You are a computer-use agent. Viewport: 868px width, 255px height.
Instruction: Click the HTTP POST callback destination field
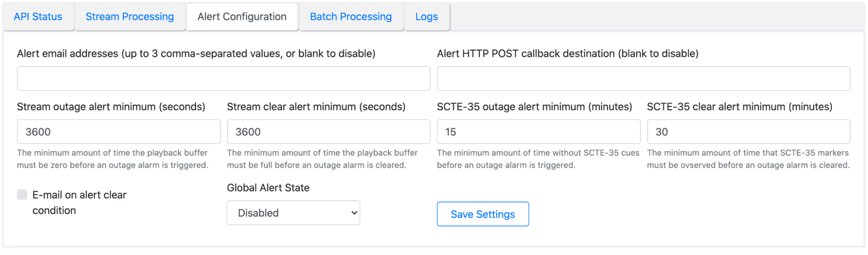pyautogui.click(x=643, y=78)
